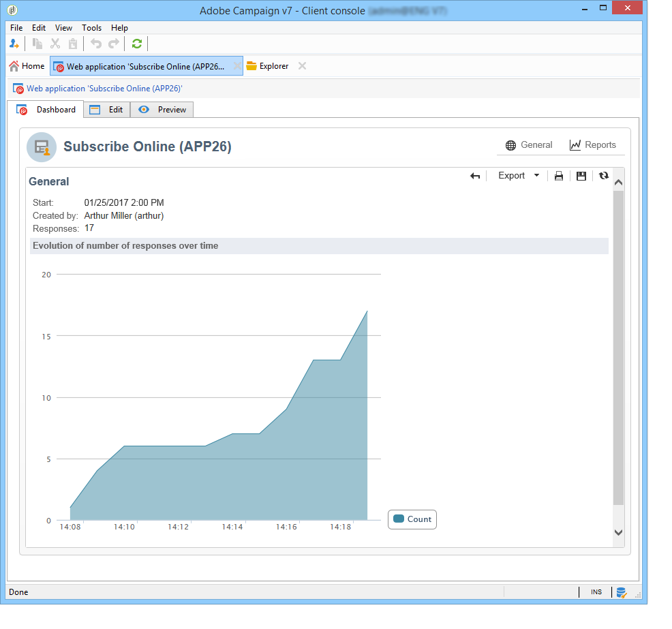
Task: Click the 'Arthur Miller (arthur)' text
Action: pos(124,215)
